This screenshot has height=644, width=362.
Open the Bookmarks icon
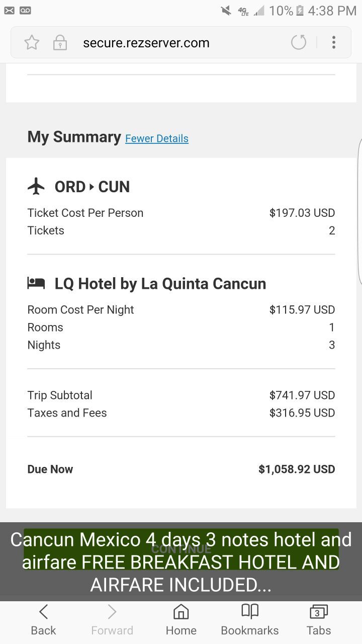[x=250, y=620]
